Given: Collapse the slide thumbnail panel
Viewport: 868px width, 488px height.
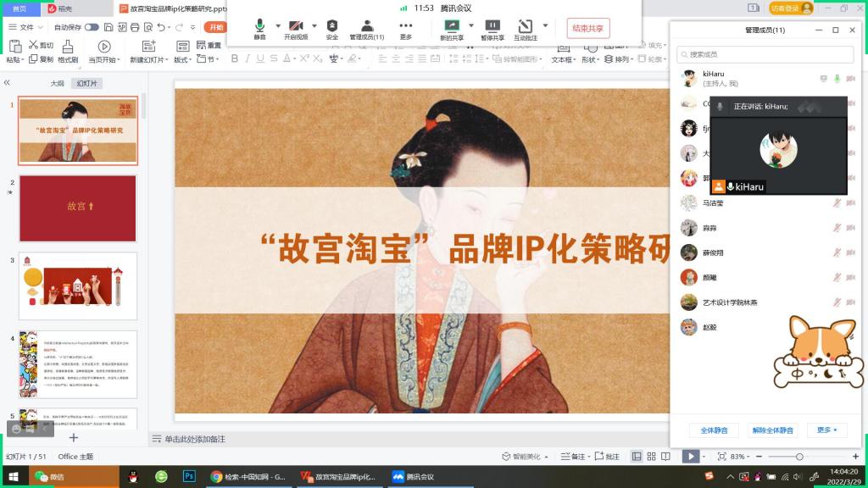Looking at the screenshot, I should click(7, 82).
